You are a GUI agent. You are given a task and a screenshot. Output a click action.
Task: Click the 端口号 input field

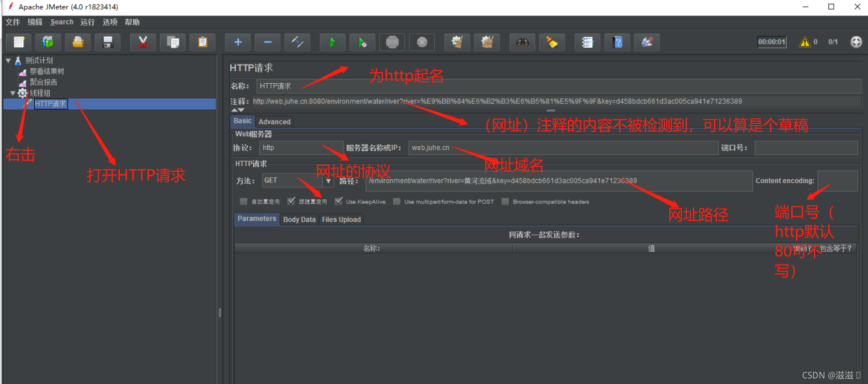click(x=806, y=148)
